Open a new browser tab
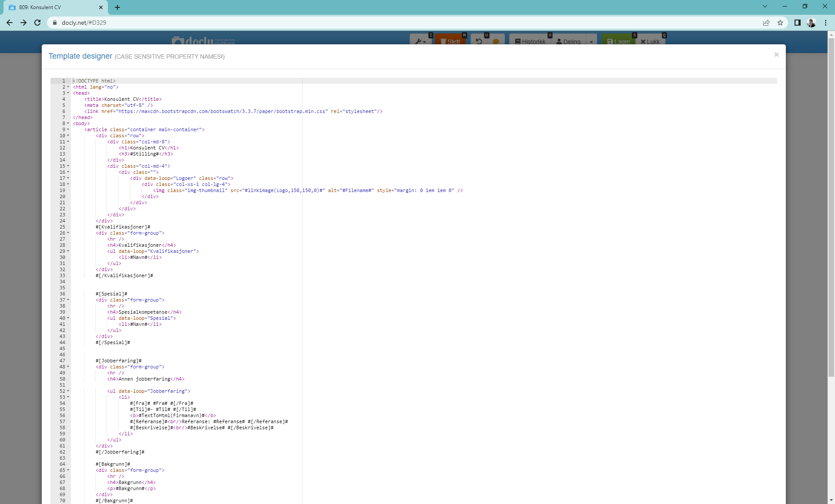835x504 pixels. (117, 7)
